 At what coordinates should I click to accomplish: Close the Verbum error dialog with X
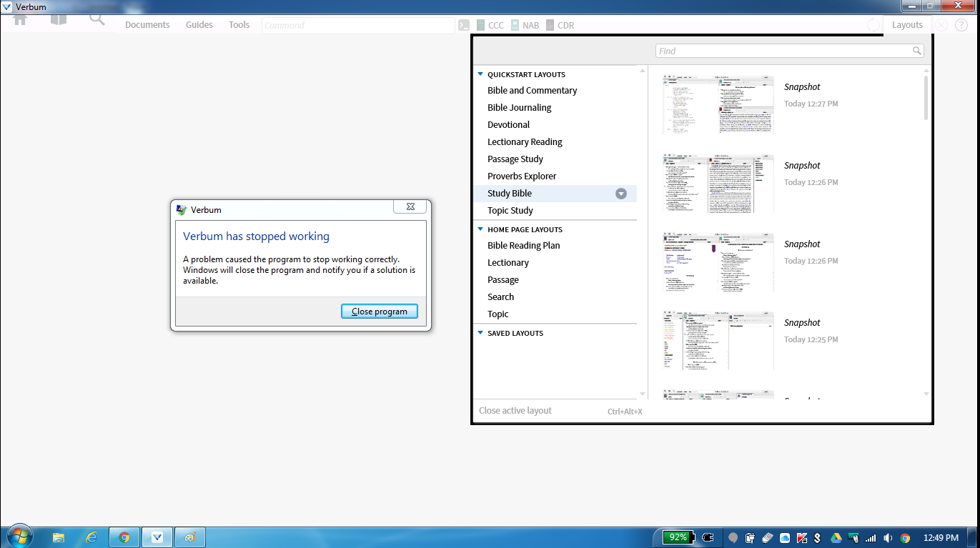[410, 206]
